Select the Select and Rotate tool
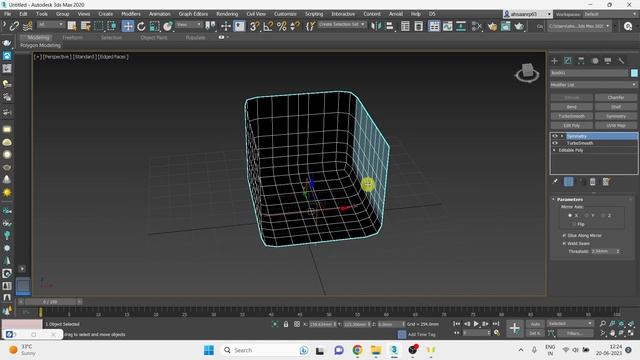 click(141, 26)
